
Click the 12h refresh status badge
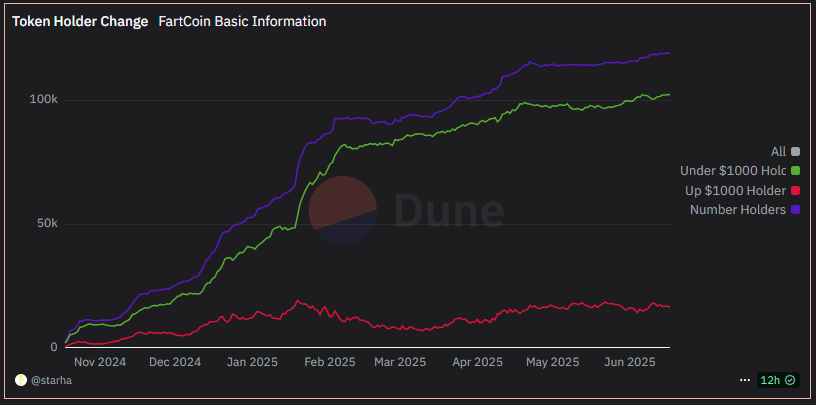778,380
